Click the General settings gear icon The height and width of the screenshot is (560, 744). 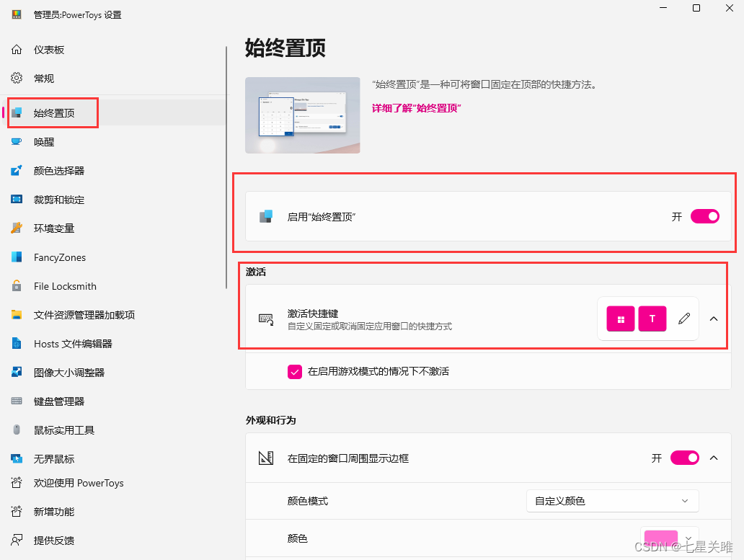coord(17,79)
